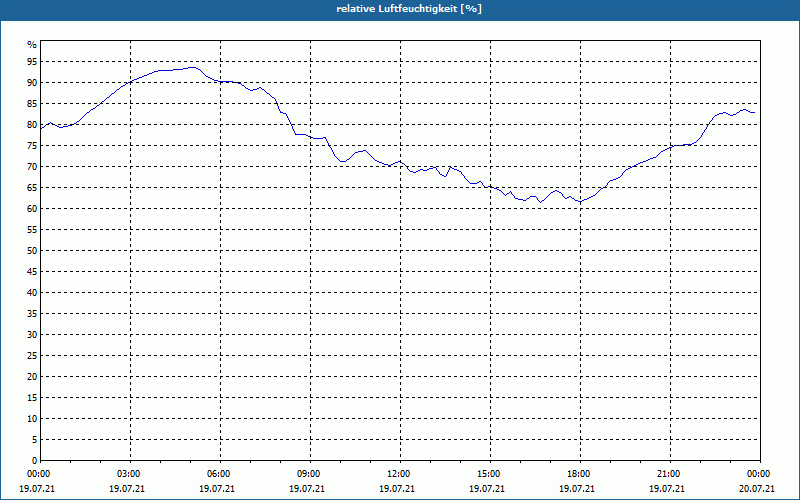Click the '00:00' label above '20.07.21'

pyautogui.click(x=759, y=474)
